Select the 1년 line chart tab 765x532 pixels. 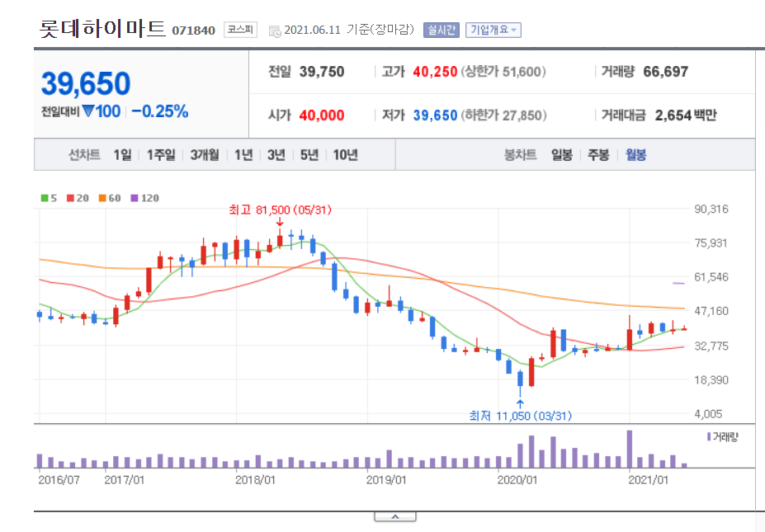tap(243, 155)
